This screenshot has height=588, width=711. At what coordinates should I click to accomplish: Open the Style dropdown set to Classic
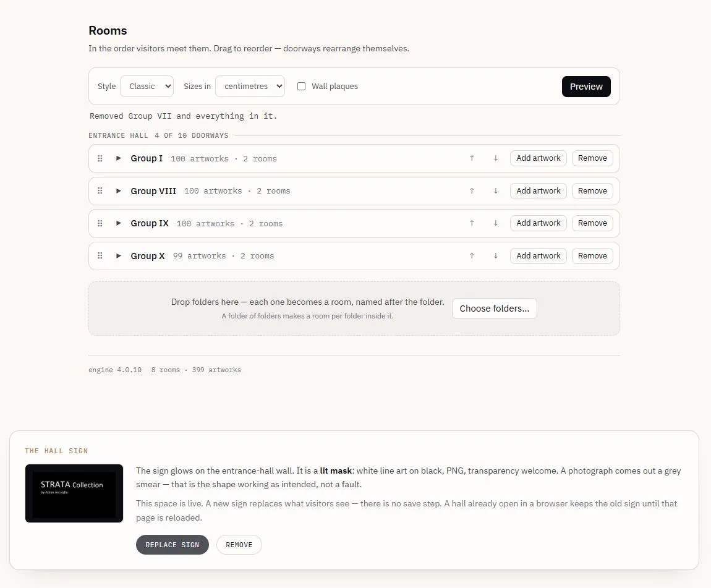coord(147,86)
